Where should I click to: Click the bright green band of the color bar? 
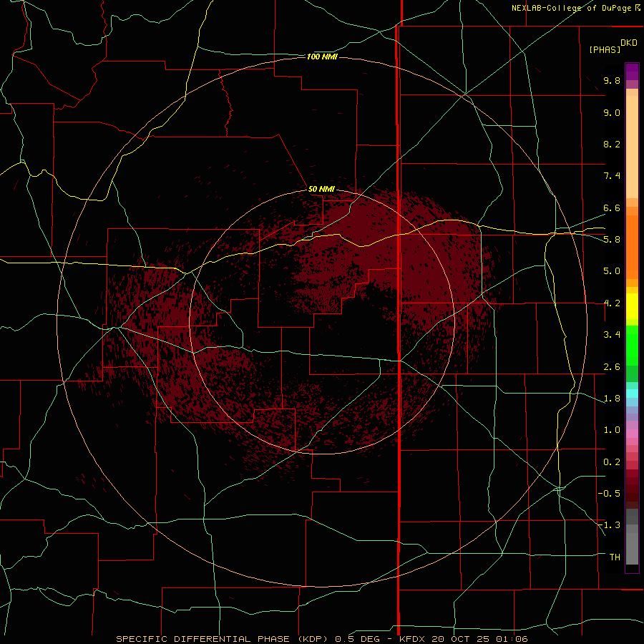[x=632, y=346]
